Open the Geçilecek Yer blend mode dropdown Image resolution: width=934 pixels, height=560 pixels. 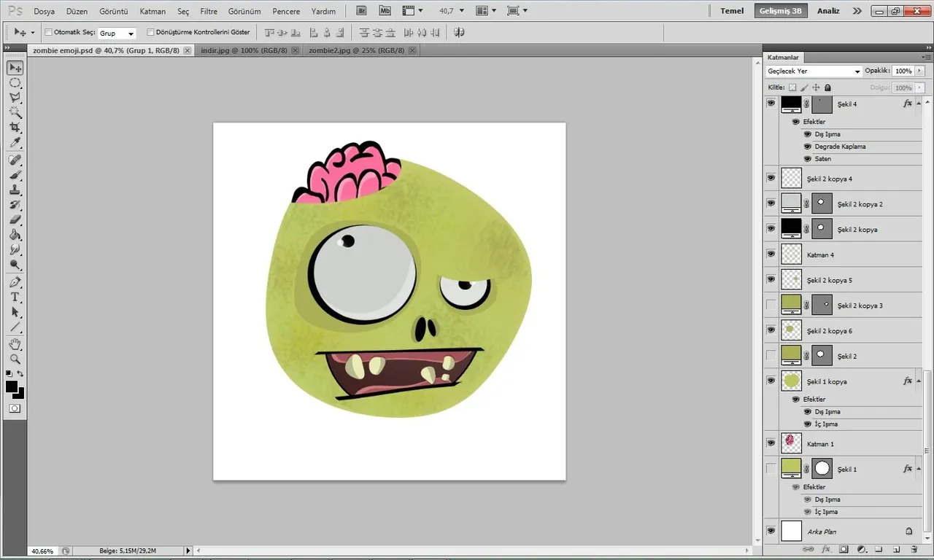[814, 71]
